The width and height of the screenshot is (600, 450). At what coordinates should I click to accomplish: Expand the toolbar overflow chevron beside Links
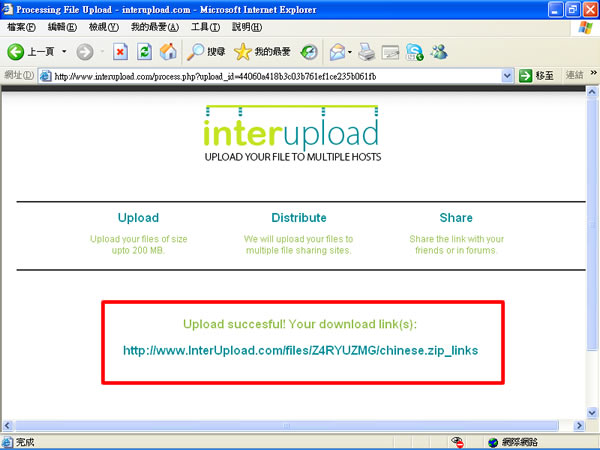[593, 73]
